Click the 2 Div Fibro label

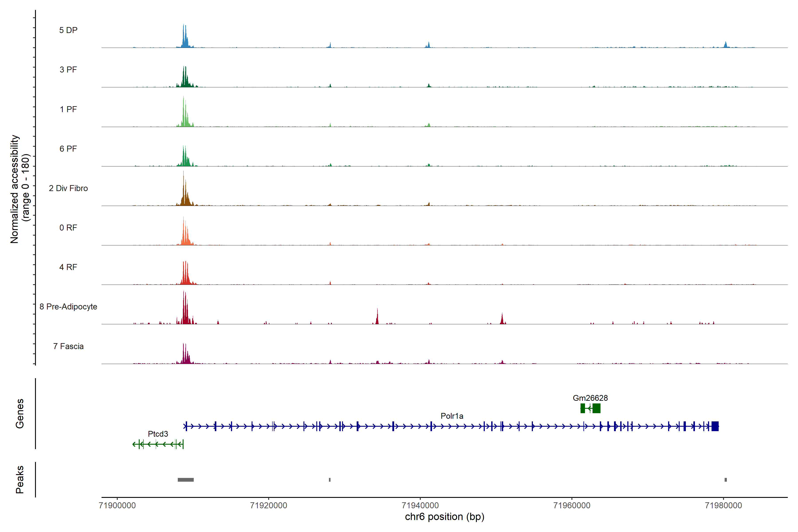click(x=68, y=188)
